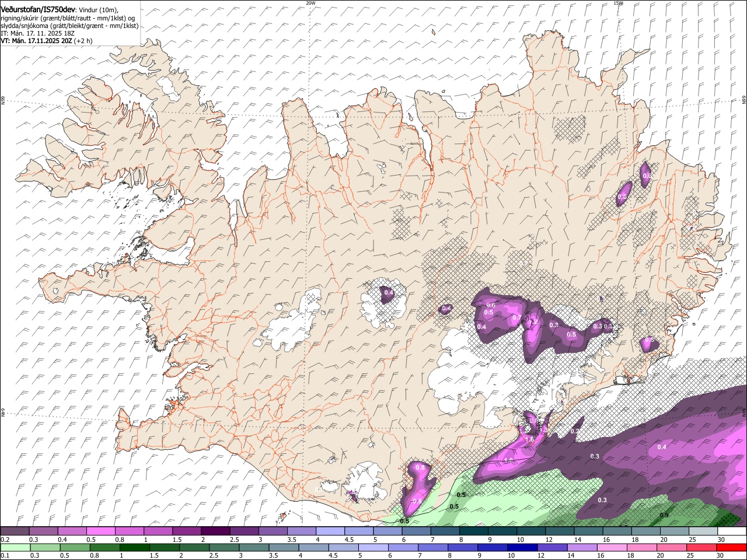Pick upper legend swatch for 3–3.5
The image size is (747, 560).
tap(273, 531)
